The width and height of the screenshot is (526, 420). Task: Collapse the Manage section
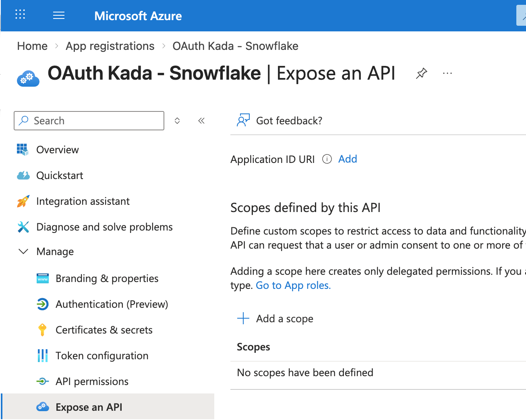tap(23, 251)
